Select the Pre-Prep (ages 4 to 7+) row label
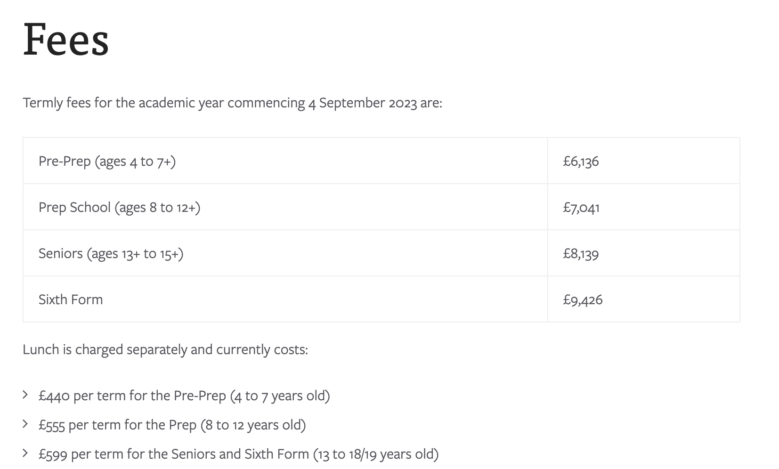The width and height of the screenshot is (779, 469). [107, 161]
